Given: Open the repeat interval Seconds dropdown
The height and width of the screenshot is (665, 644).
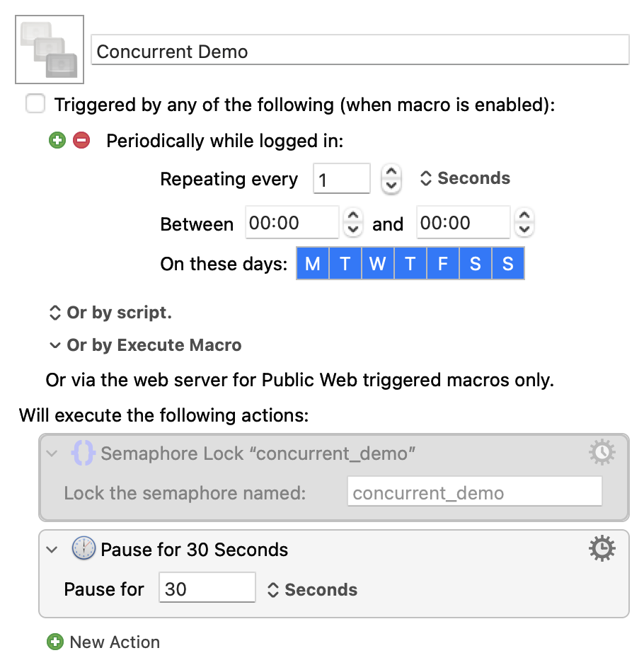Looking at the screenshot, I should click(x=465, y=178).
